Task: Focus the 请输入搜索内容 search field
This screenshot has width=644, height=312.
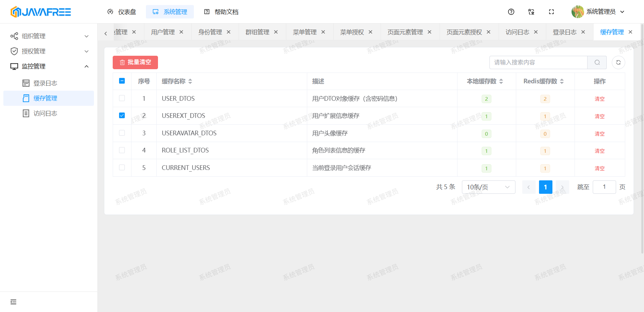Action: tap(538, 62)
